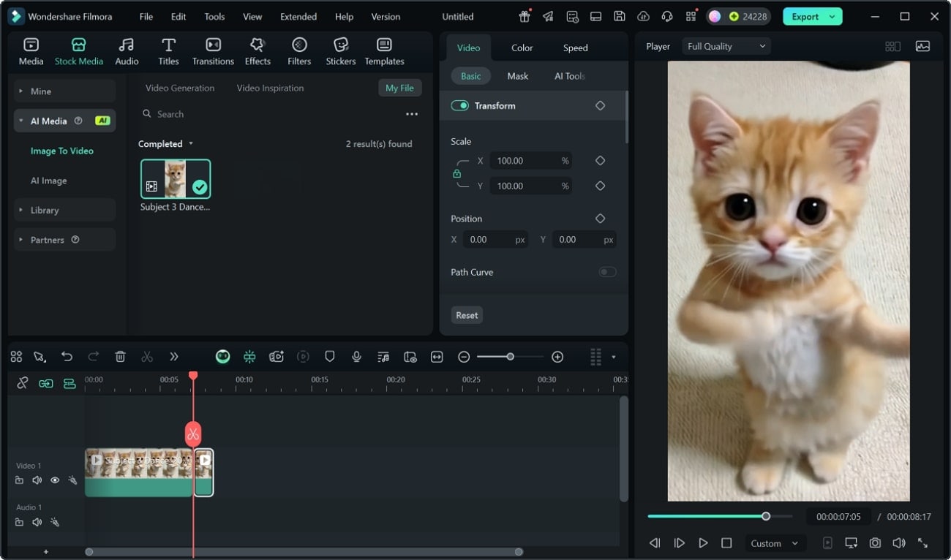Click the headset support icon
This screenshot has height=560, width=951.
pos(667,16)
